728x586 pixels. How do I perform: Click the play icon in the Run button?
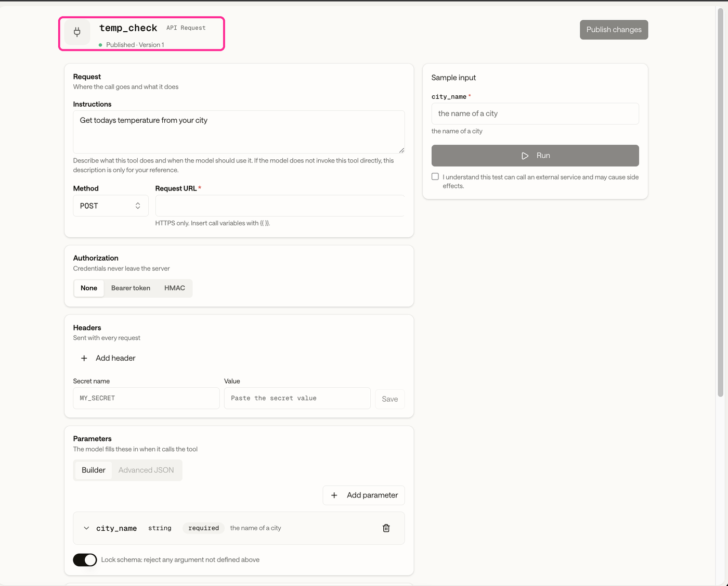[525, 156]
